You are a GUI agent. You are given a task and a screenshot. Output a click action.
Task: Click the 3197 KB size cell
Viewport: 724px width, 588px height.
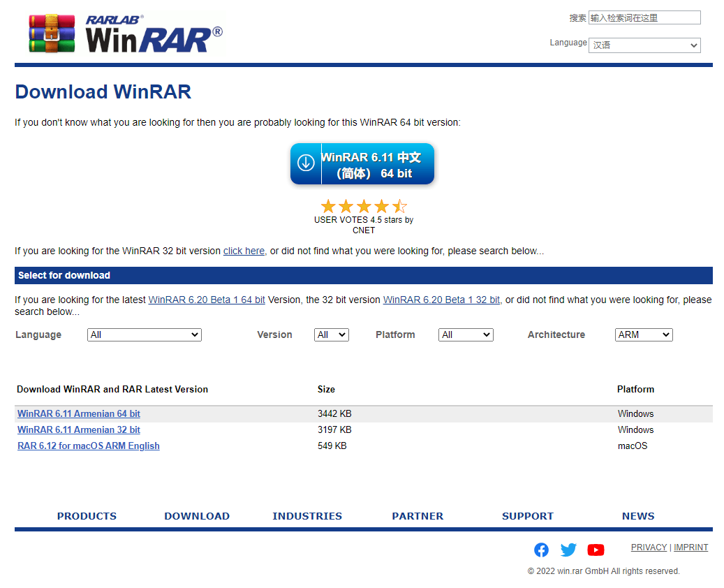(x=334, y=430)
